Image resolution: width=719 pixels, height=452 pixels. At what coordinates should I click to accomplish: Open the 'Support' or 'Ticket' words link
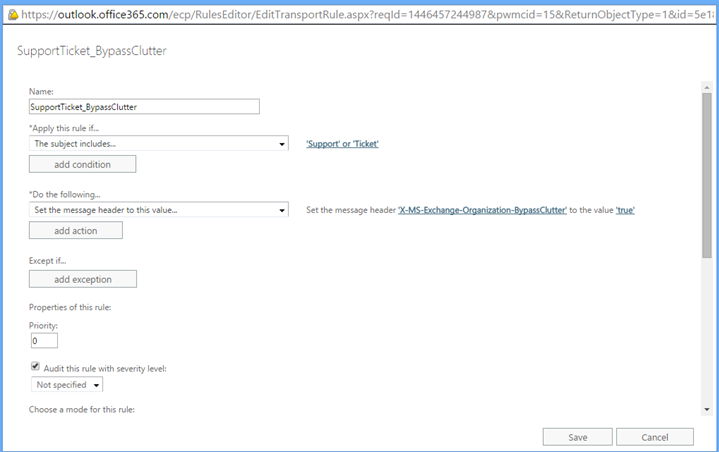(342, 144)
